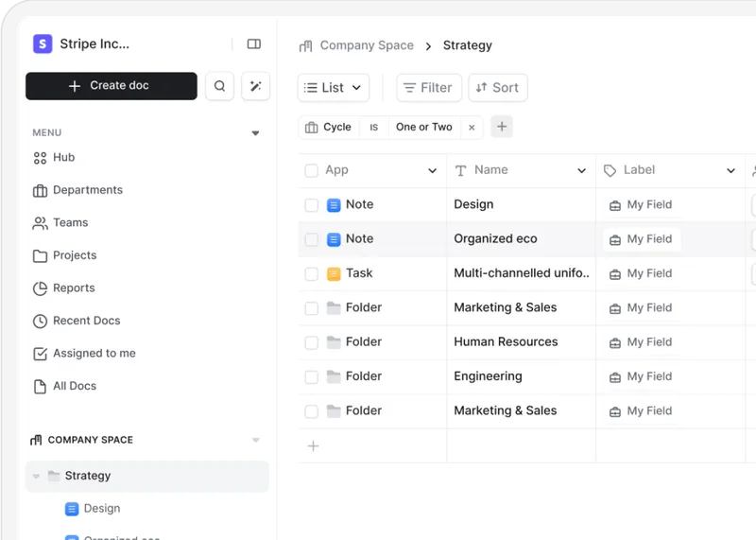This screenshot has width=756, height=540.
Task: Click the Create doc button
Action: click(x=112, y=86)
